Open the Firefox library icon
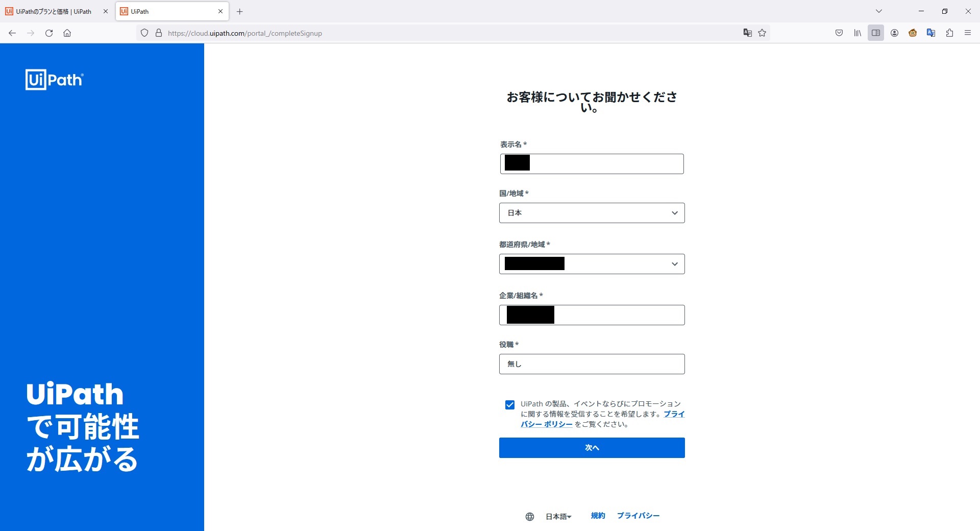Viewport: 980px width, 531px height. click(x=857, y=33)
